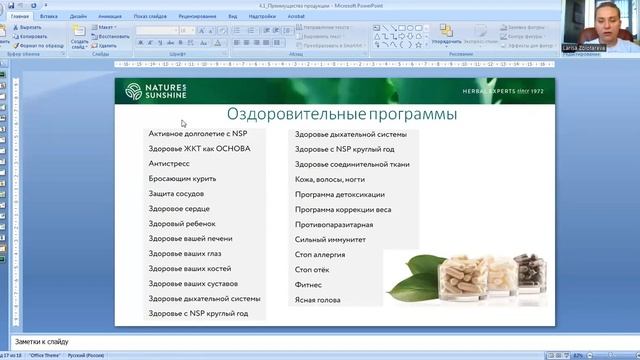Select the Rectangle shape in gallery
This screenshot has width=640, height=360.
(402, 28)
